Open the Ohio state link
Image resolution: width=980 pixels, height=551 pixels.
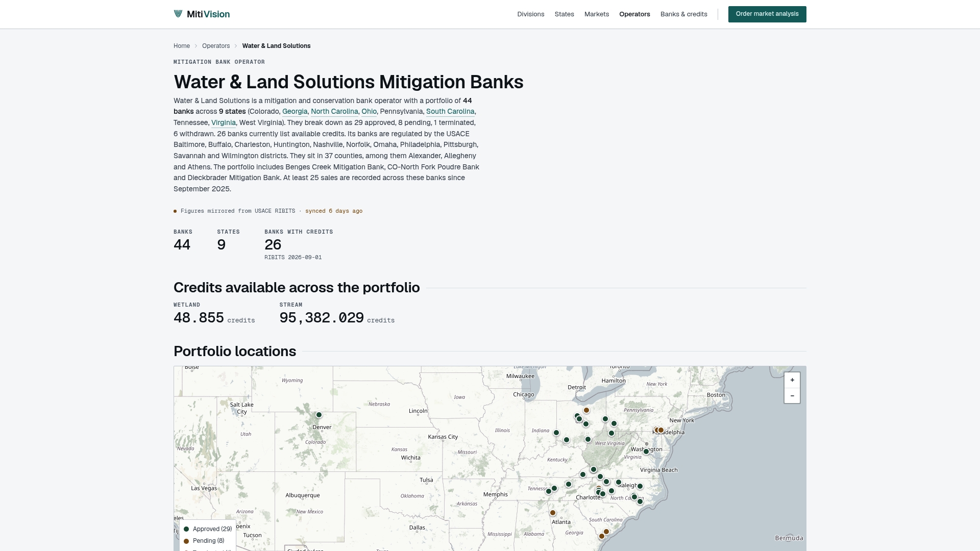[369, 112]
